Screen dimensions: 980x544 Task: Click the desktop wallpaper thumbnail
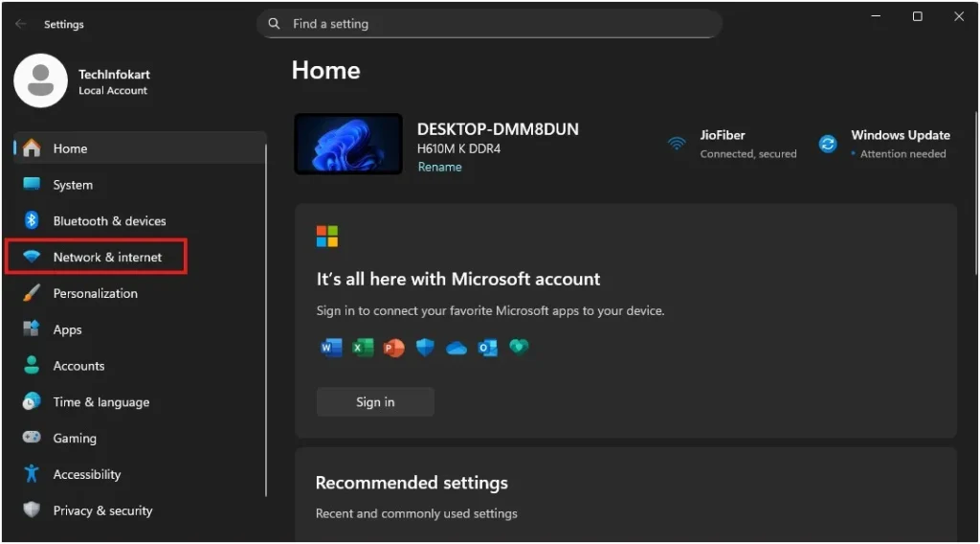(348, 144)
